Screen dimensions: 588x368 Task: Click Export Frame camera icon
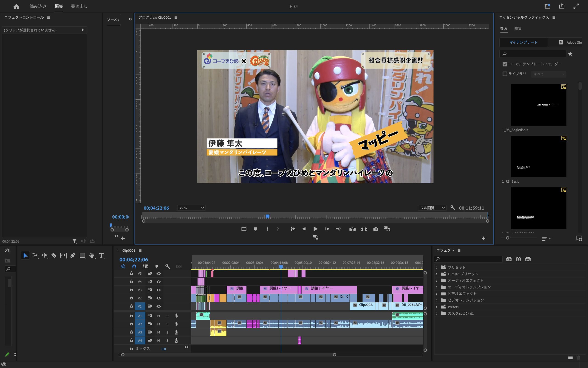(375, 229)
